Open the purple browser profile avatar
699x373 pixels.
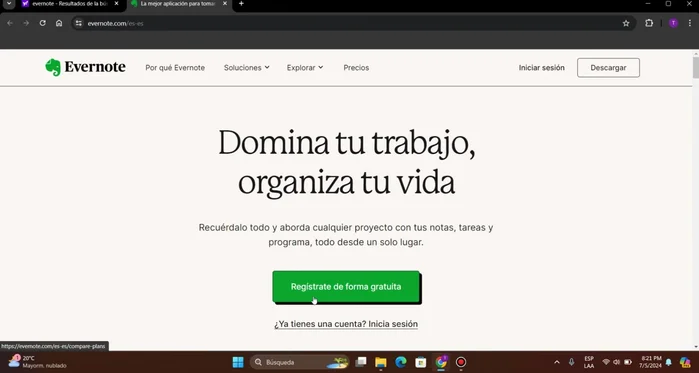[673, 23]
